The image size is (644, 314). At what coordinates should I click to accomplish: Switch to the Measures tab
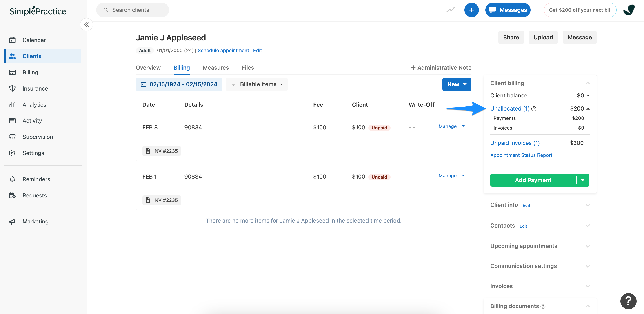coord(215,67)
